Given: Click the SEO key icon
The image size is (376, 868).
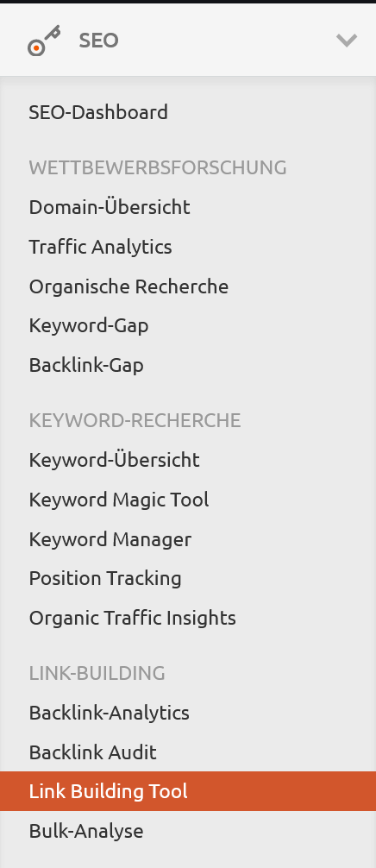Looking at the screenshot, I should [x=44, y=41].
